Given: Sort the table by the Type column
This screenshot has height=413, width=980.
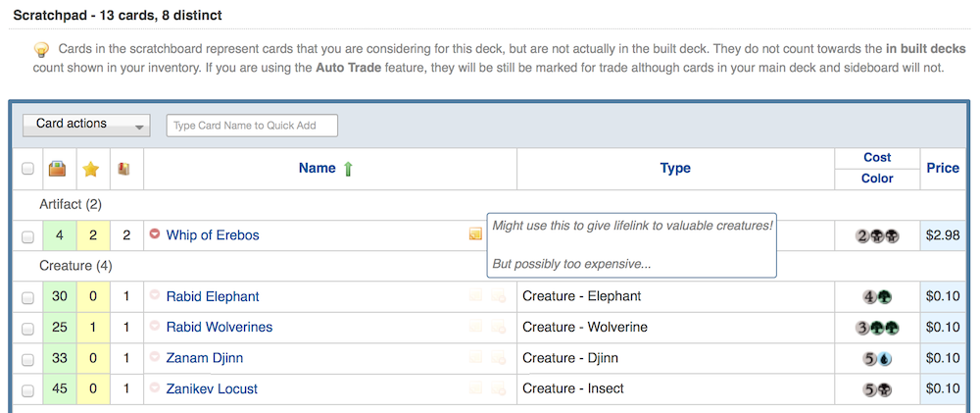Looking at the screenshot, I should (x=675, y=169).
